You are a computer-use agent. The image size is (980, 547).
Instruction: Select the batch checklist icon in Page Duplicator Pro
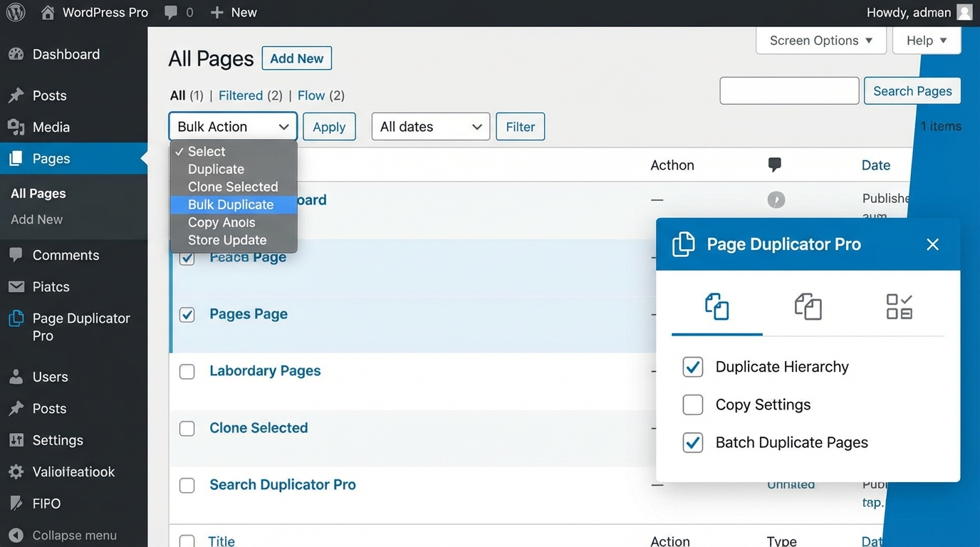click(x=899, y=306)
